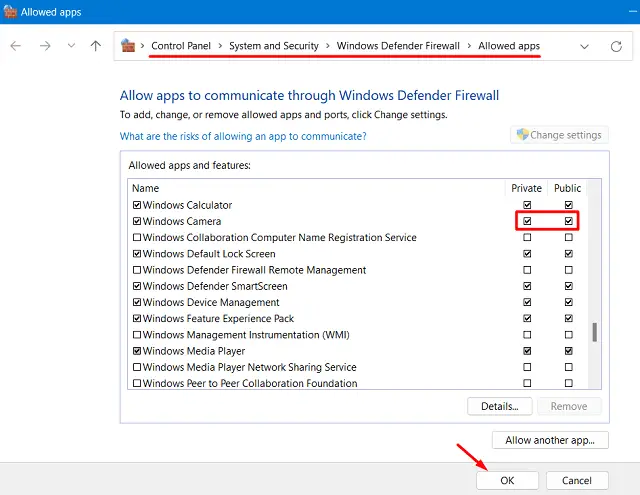Expand address bar history dropdown
This screenshot has height=495, width=640.
585,46
